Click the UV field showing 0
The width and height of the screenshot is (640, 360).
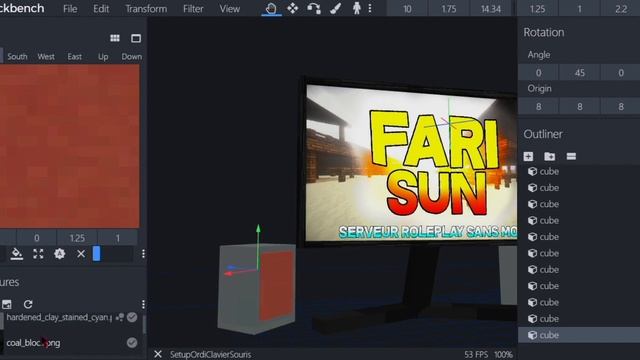click(x=37, y=238)
